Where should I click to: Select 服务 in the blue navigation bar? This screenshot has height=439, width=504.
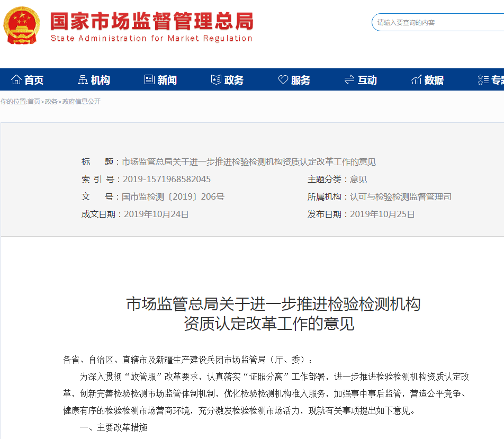pyautogui.click(x=301, y=80)
